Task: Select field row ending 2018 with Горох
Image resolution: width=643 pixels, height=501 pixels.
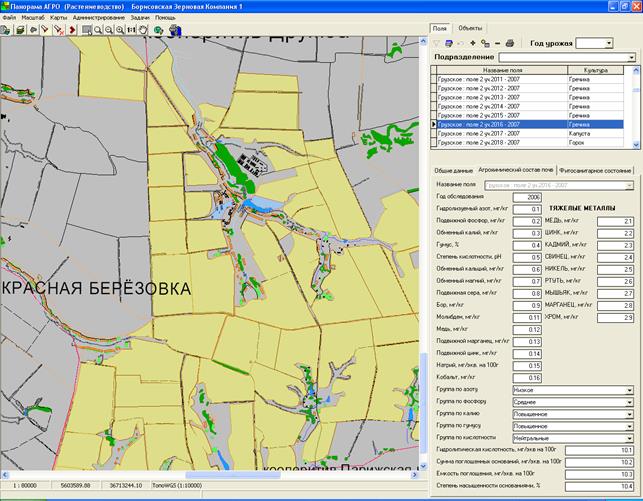Action: (x=530, y=143)
